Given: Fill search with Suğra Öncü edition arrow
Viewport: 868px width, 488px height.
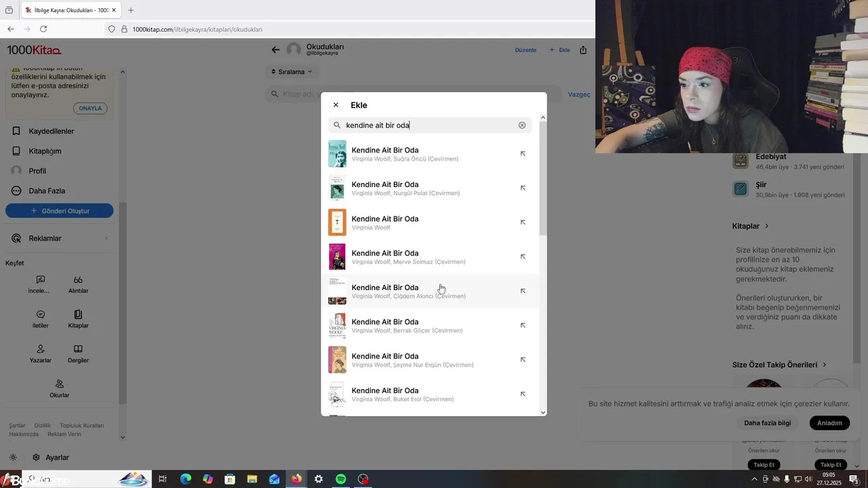Looking at the screenshot, I should click(523, 154).
